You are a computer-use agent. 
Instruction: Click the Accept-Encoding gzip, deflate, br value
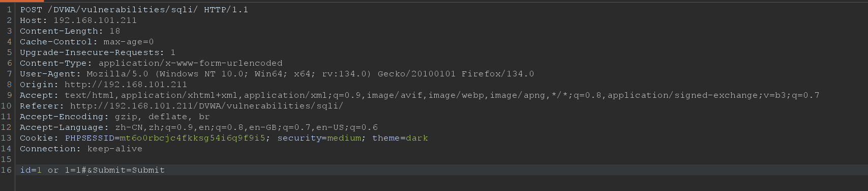point(162,117)
